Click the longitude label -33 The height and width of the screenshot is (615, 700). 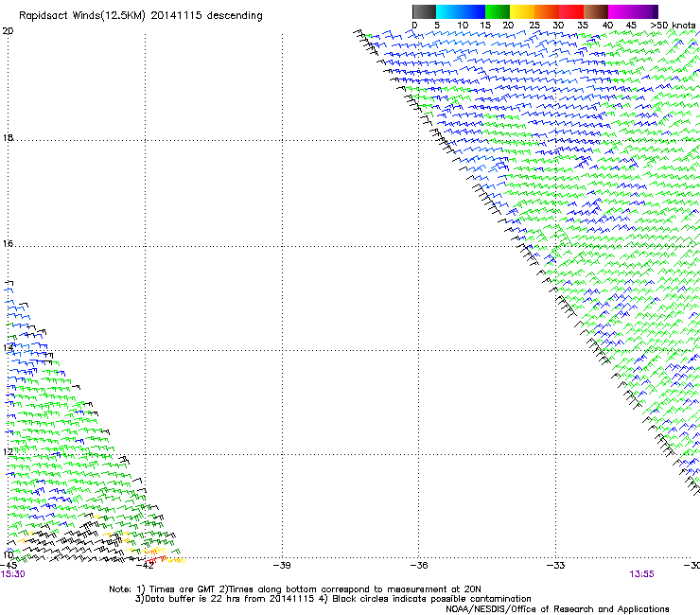pyautogui.click(x=555, y=565)
